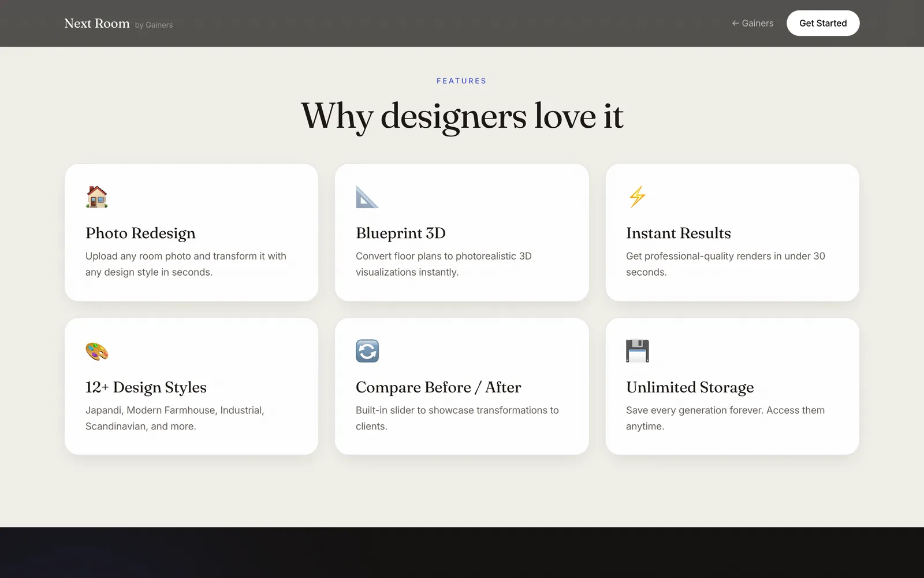Click the paint palette icon for Design Styles
Image resolution: width=924 pixels, height=578 pixels.
[97, 351]
